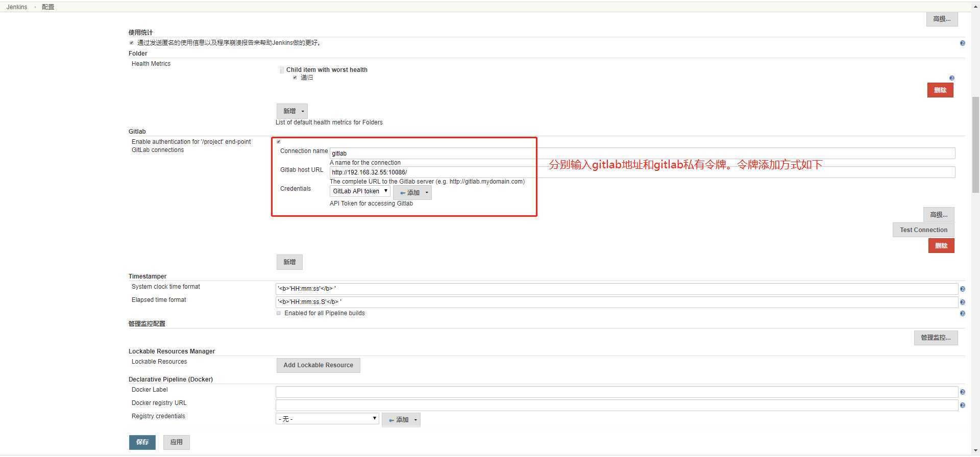The width and height of the screenshot is (980, 457).
Task: Delete the health metric with 删除
Action: 940,90
